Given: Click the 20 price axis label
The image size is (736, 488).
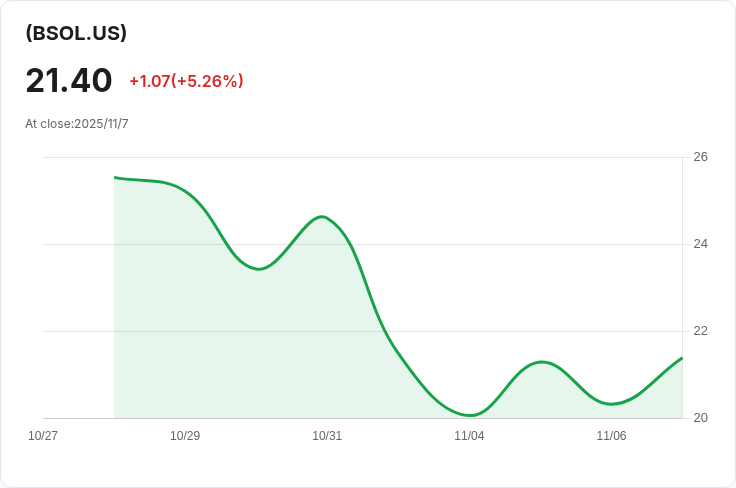Looking at the screenshot, I should point(700,418).
